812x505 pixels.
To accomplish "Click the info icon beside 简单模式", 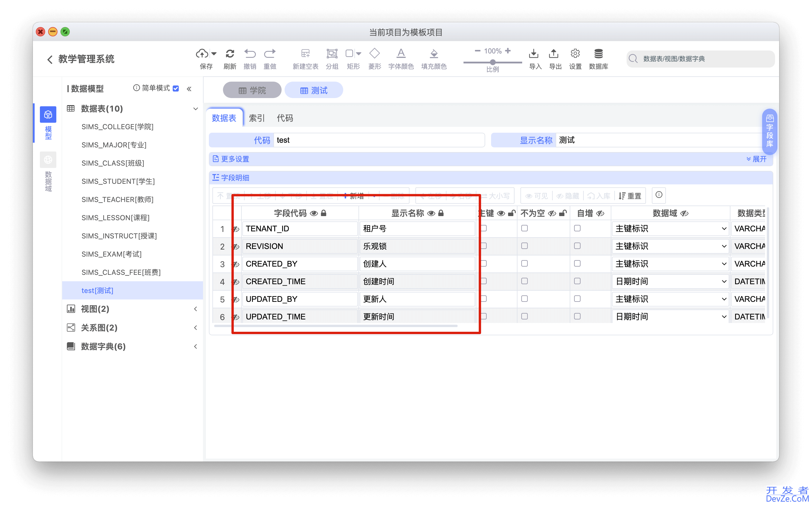I will coord(136,88).
